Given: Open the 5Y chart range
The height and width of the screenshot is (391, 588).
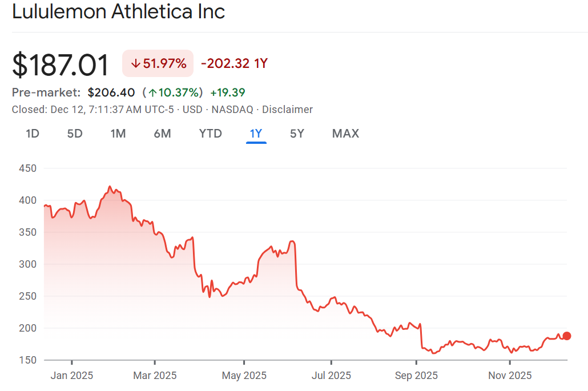Looking at the screenshot, I should tap(297, 134).
